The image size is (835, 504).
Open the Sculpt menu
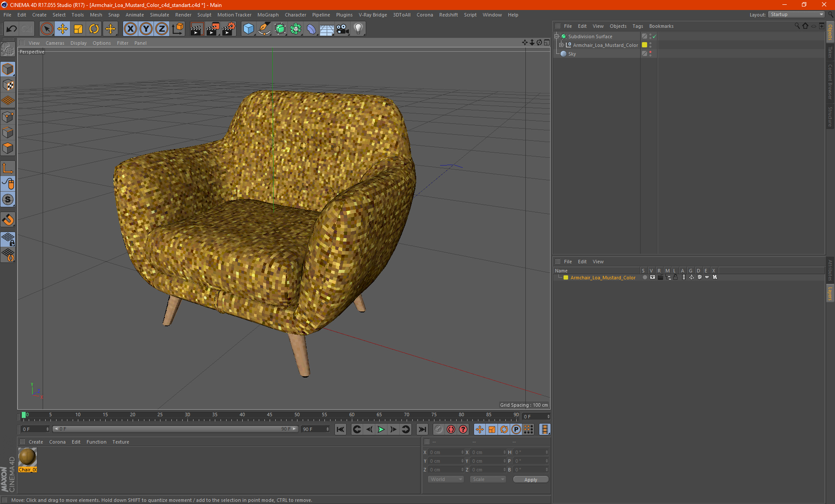coord(204,15)
